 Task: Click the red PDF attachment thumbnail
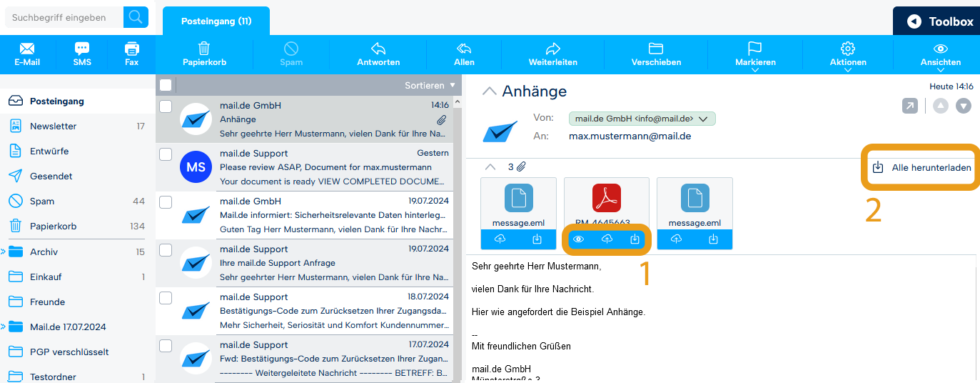coord(607,198)
